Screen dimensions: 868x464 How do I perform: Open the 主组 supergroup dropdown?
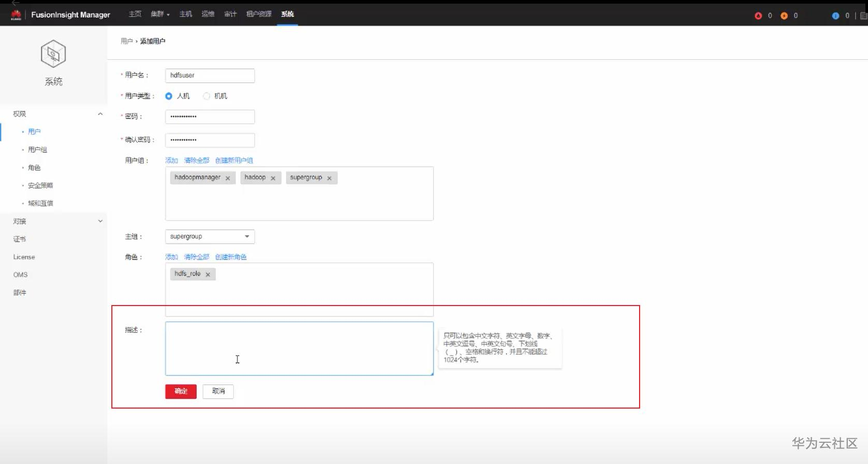pyautogui.click(x=210, y=237)
